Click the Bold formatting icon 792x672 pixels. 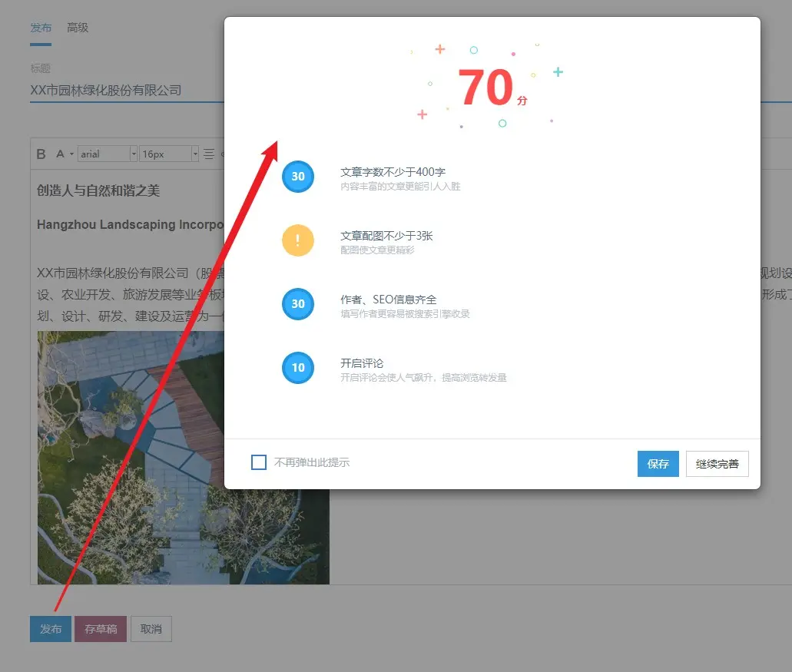coord(41,154)
